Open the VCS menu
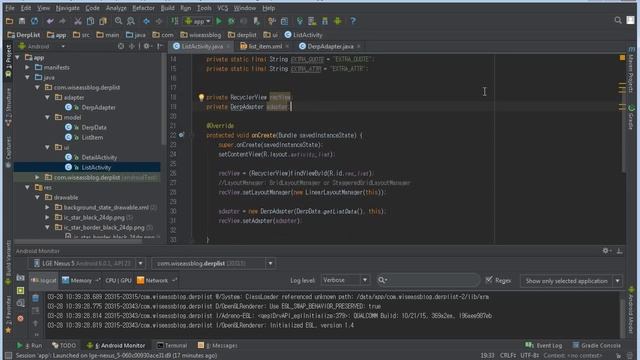Image resolution: width=640 pixels, height=360 pixels. click(222, 8)
